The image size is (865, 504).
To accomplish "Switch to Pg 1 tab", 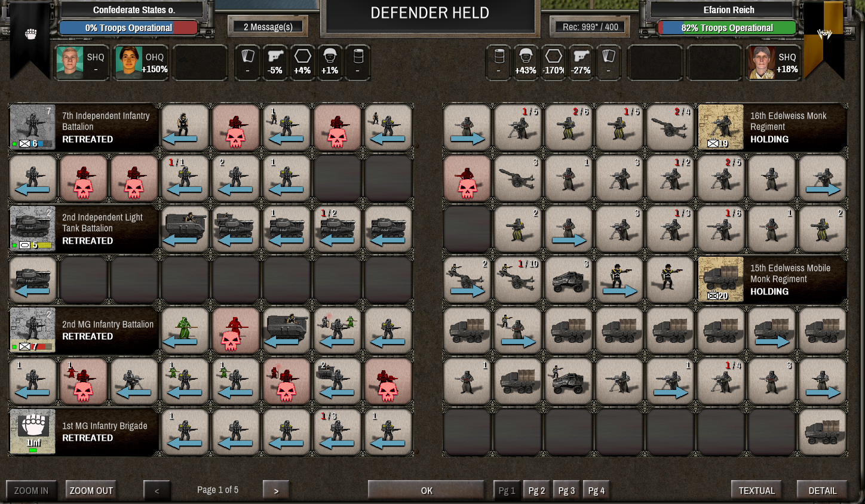I will (x=507, y=490).
